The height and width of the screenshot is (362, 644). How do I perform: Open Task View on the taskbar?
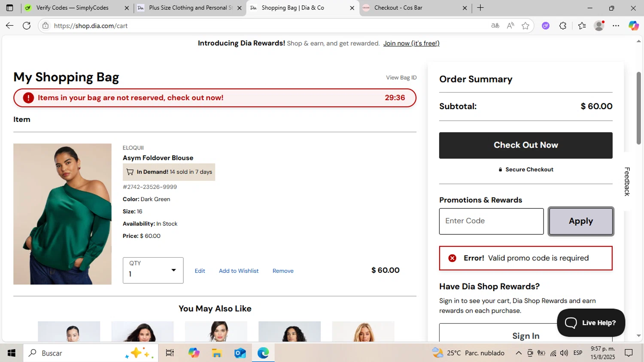(170, 353)
